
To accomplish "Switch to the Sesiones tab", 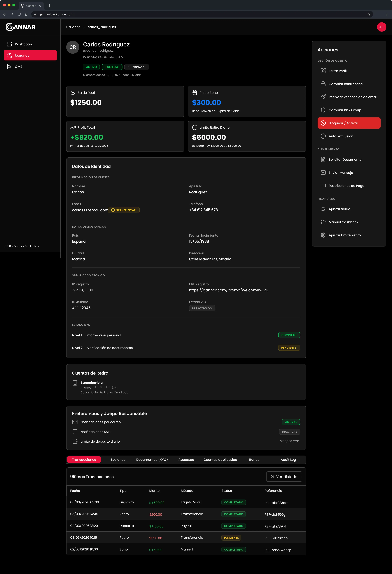I will [x=118, y=460].
